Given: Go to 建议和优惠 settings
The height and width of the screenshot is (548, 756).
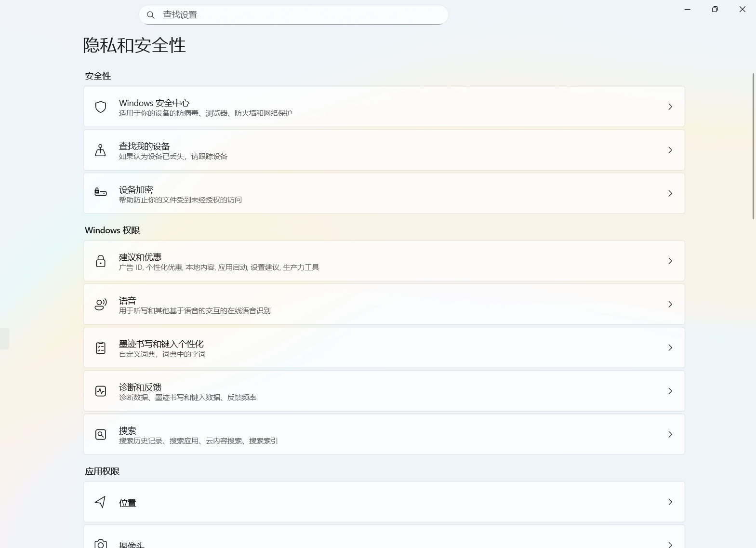Looking at the screenshot, I should click(384, 261).
